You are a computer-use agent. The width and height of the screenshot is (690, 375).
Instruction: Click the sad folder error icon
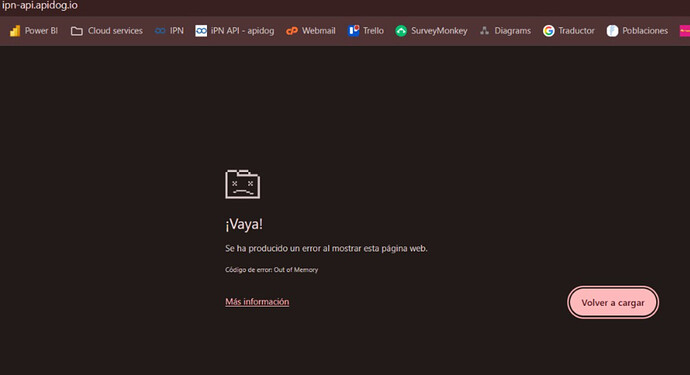[242, 184]
